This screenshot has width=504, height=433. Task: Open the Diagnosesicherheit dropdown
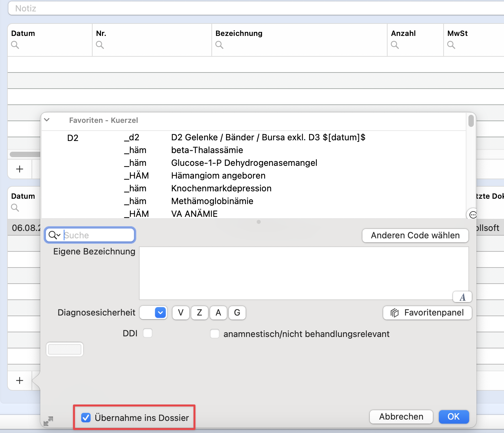pos(153,312)
